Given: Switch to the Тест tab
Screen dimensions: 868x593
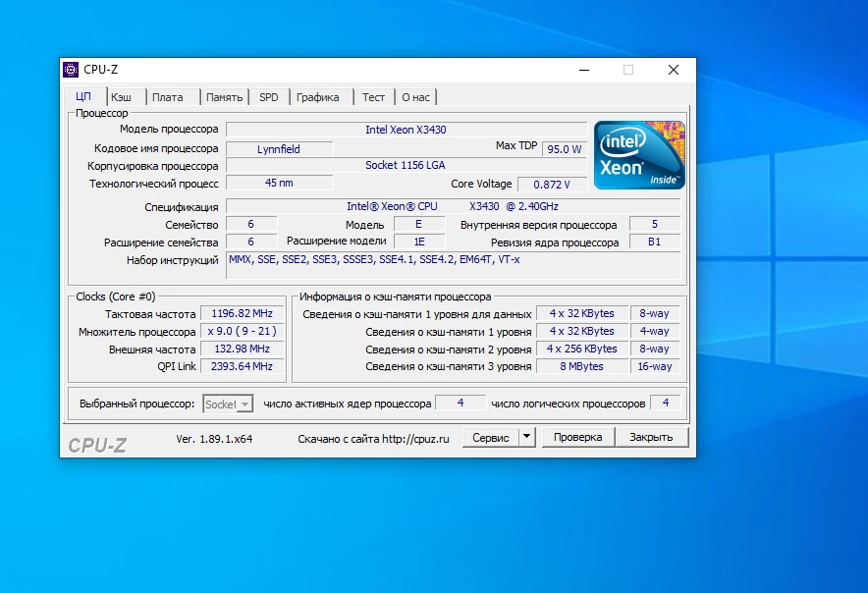Looking at the screenshot, I should click(x=374, y=97).
